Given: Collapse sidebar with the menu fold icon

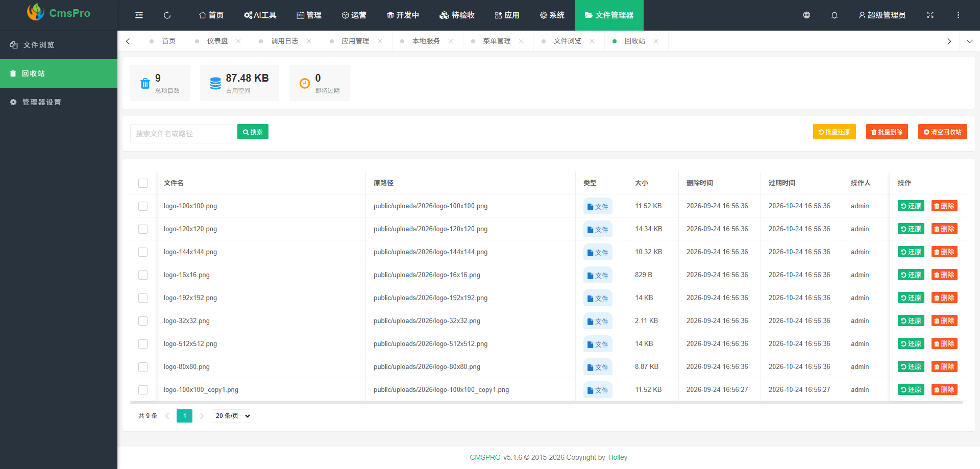Looking at the screenshot, I should click(x=139, y=15).
